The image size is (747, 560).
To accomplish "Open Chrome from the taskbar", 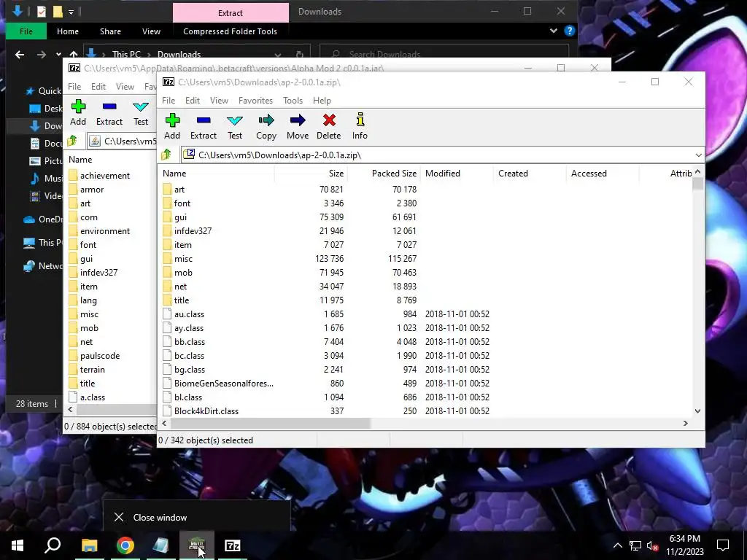I will click(x=125, y=545).
